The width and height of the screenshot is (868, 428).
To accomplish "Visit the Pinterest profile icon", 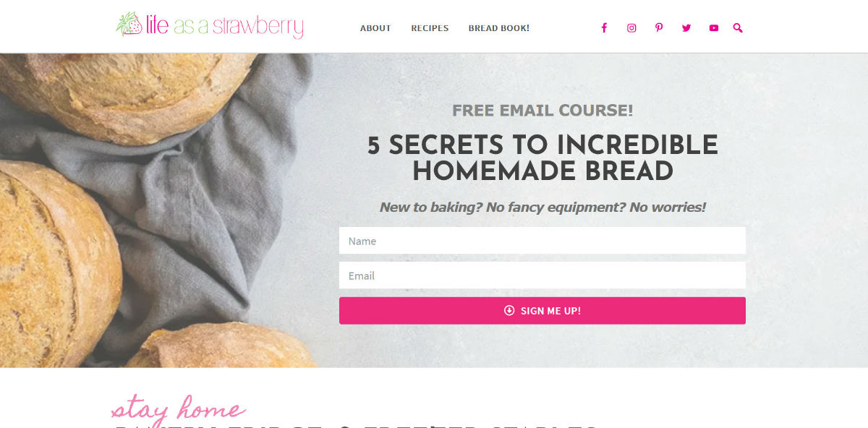I will pos(659,28).
